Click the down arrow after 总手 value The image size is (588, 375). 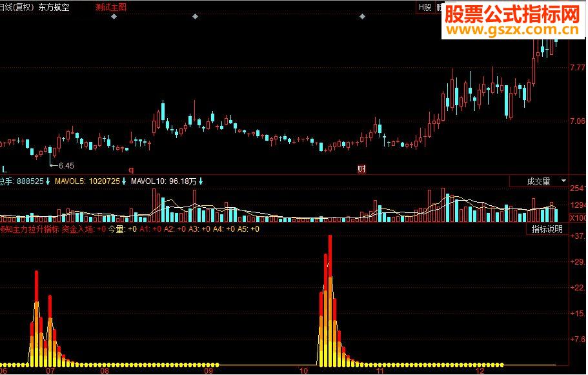pos(48,181)
